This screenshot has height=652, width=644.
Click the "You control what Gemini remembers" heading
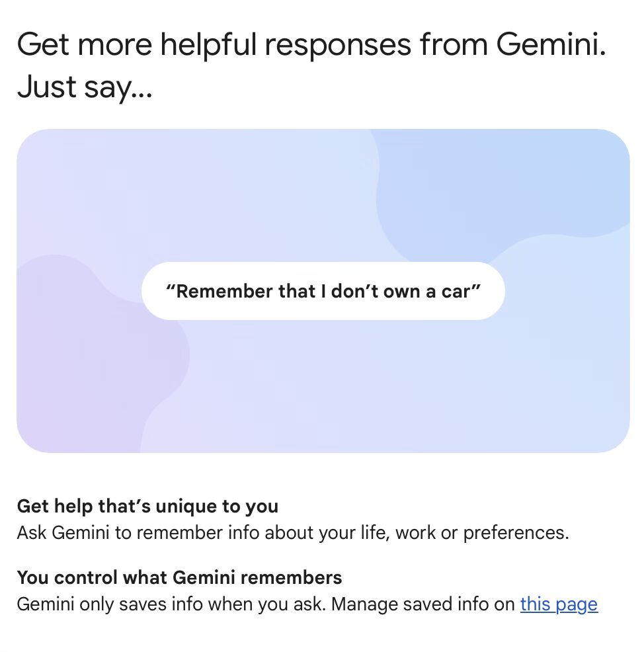point(180,577)
